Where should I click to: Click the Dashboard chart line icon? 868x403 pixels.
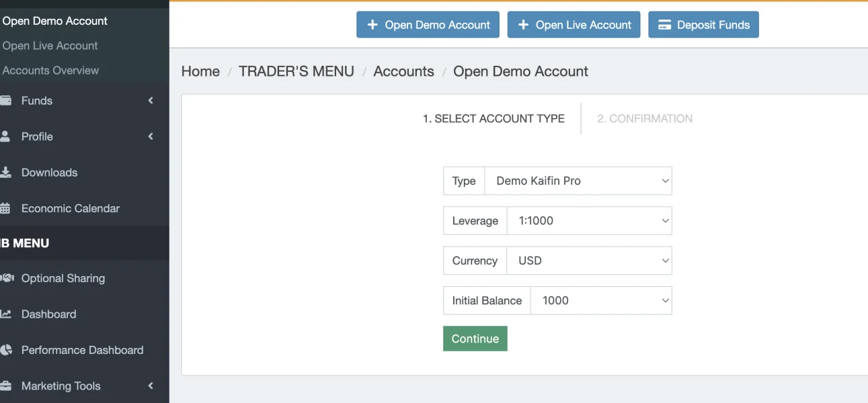[x=6, y=314]
